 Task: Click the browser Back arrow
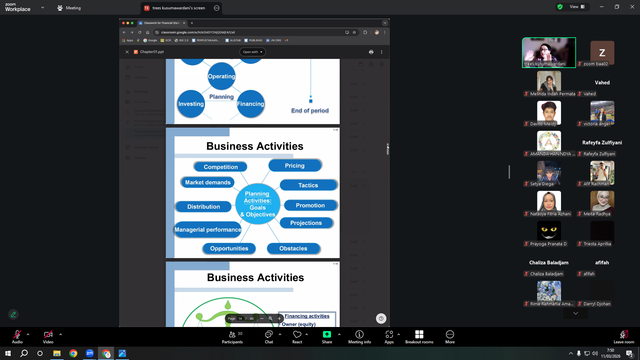tap(124, 32)
